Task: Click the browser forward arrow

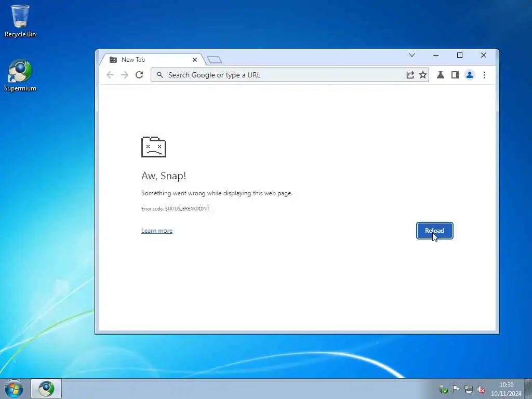Action: (125, 75)
